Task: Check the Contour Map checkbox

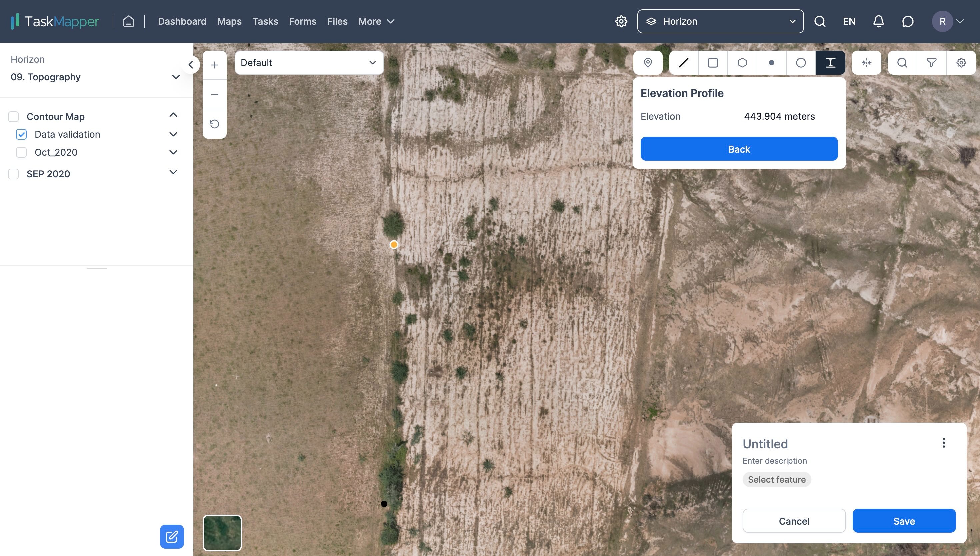Action: coord(13,116)
